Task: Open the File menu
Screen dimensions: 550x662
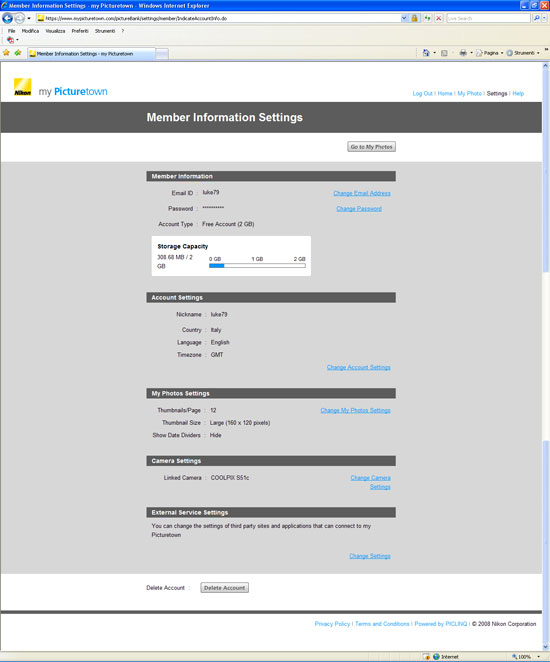Action: (x=11, y=31)
